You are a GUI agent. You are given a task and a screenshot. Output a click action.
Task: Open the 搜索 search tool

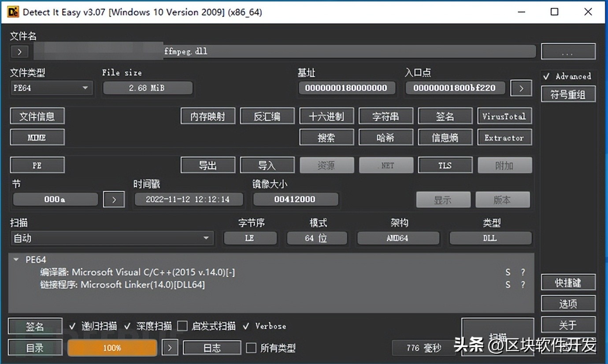pyautogui.click(x=326, y=137)
